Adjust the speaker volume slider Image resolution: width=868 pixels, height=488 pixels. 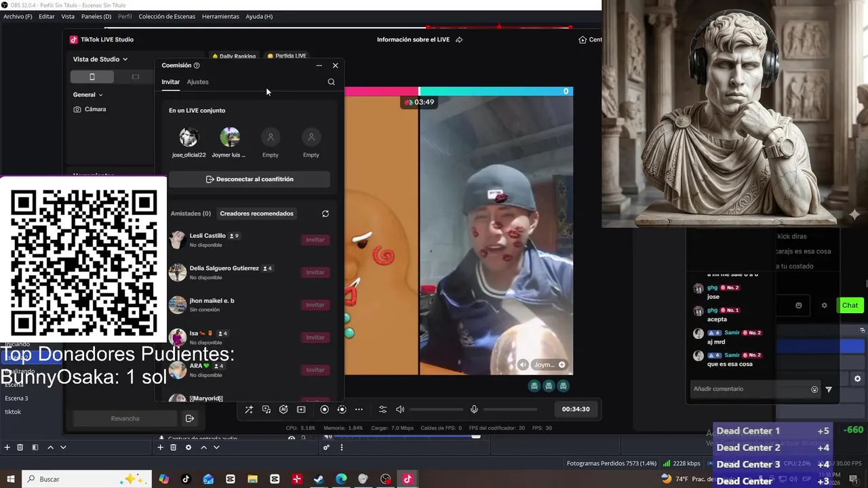(x=435, y=409)
